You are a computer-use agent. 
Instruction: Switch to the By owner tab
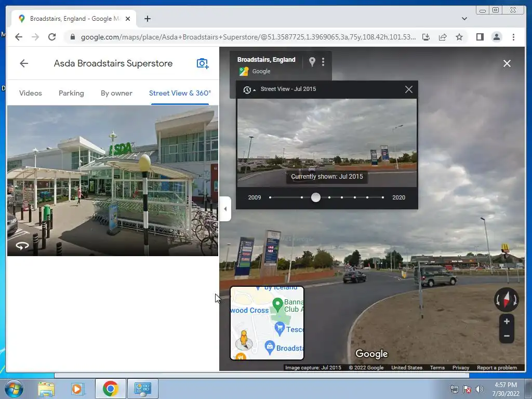[116, 93]
